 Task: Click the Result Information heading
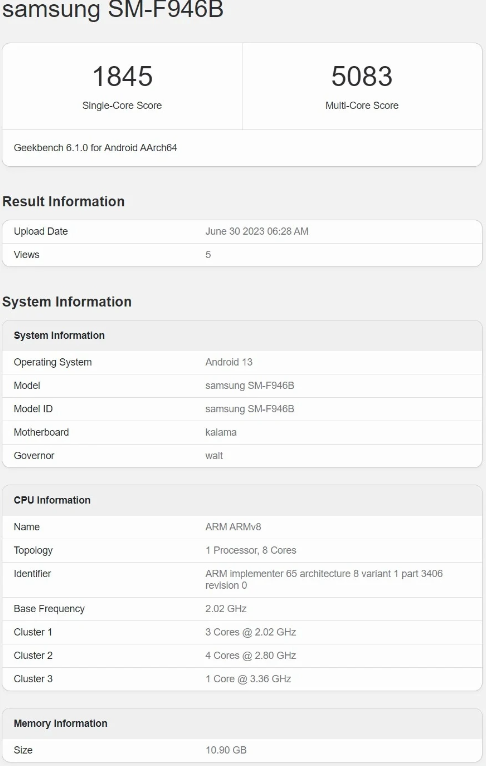63,201
